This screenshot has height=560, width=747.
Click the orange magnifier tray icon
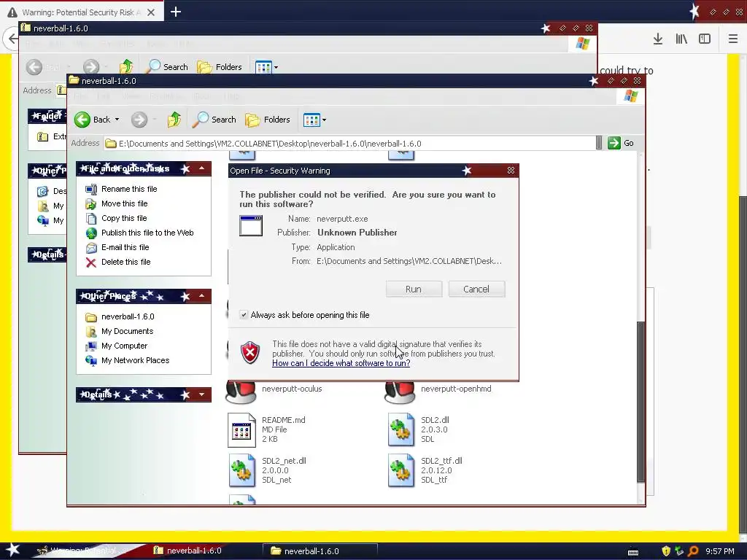click(x=693, y=551)
